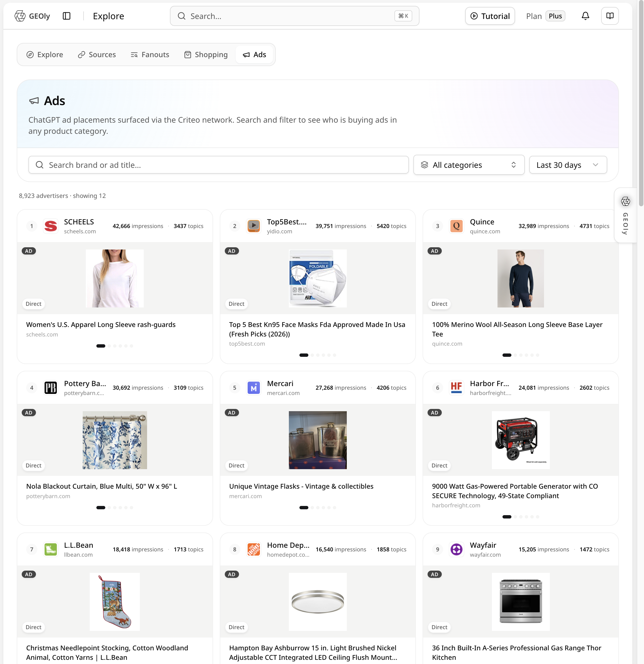Click the top Search field

[x=294, y=16]
